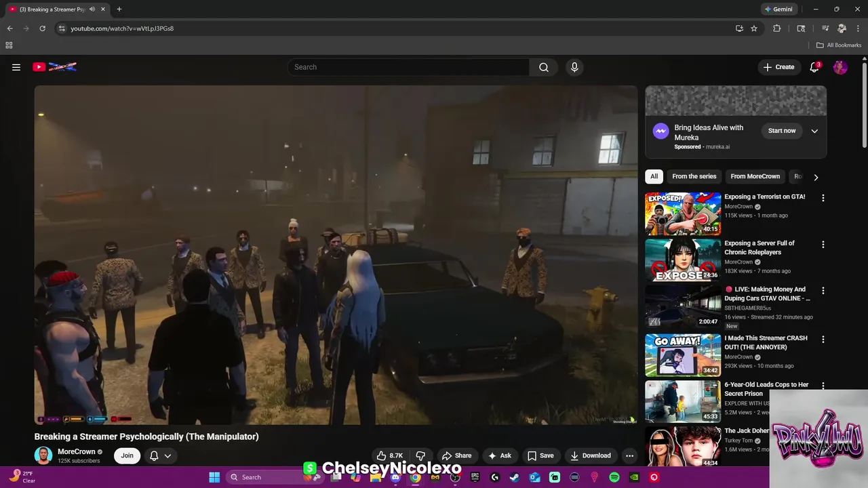Screen dimensions: 868x488
Task: Open Chrome extensions puzzle icon
Action: pos(777,28)
